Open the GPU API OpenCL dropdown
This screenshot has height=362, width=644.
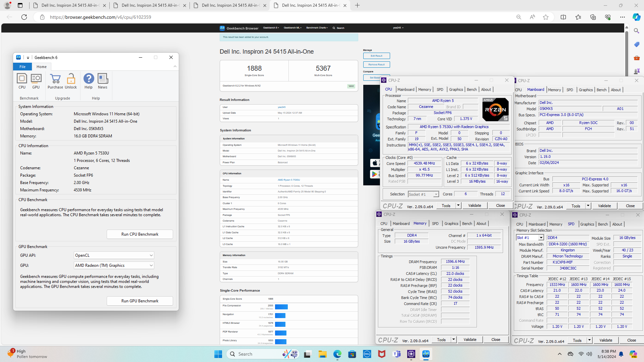114,255
